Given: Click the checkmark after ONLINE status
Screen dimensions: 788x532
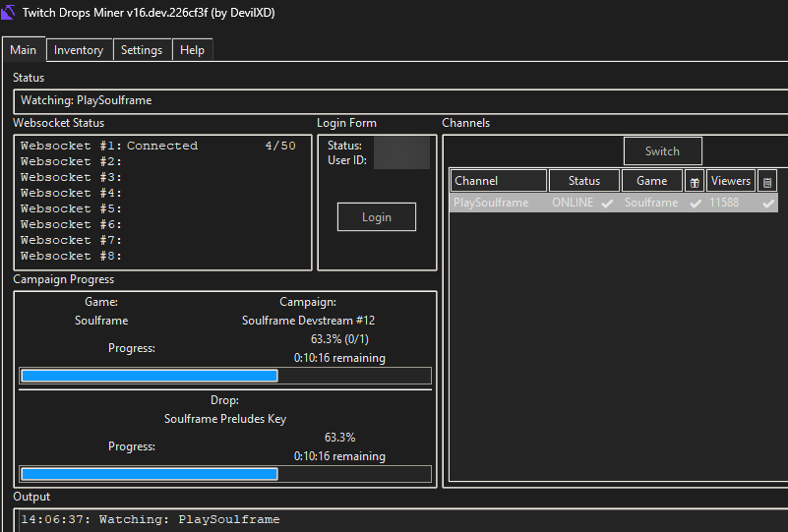Looking at the screenshot, I should point(607,204).
